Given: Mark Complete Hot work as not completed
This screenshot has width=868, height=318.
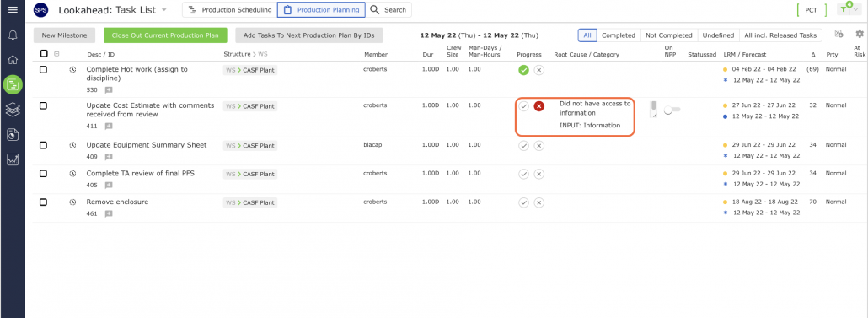Looking at the screenshot, I should (539, 70).
